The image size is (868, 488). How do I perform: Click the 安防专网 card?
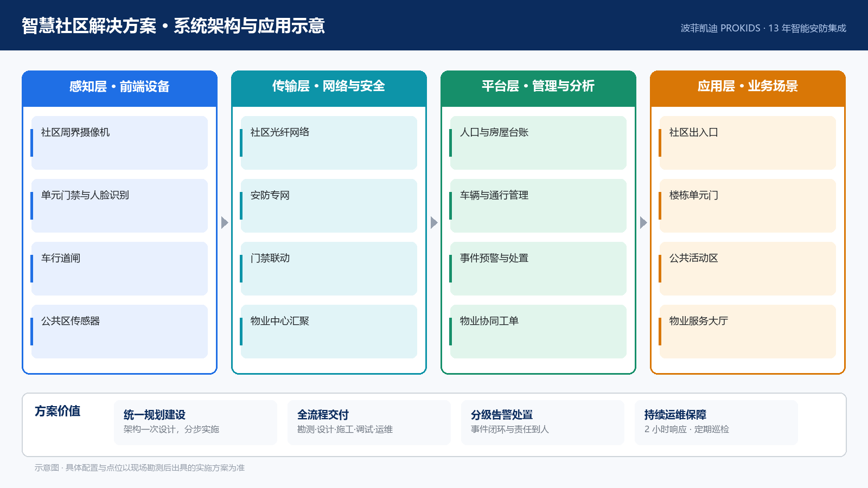(329, 206)
